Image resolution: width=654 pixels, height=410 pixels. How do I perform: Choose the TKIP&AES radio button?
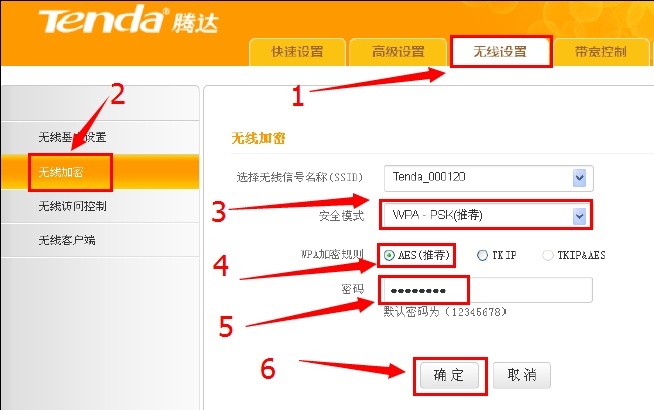tap(547, 255)
